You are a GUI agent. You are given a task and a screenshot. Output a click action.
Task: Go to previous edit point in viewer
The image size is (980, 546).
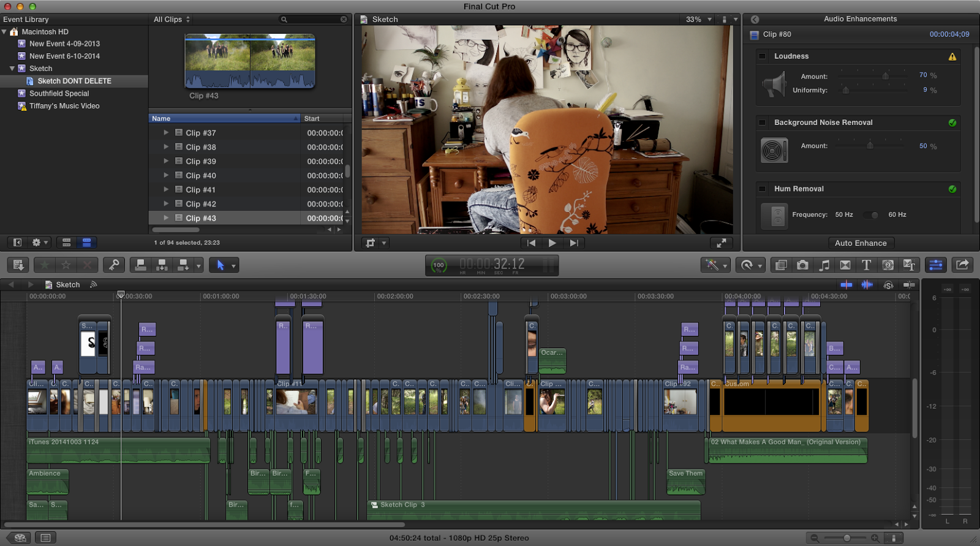click(531, 243)
